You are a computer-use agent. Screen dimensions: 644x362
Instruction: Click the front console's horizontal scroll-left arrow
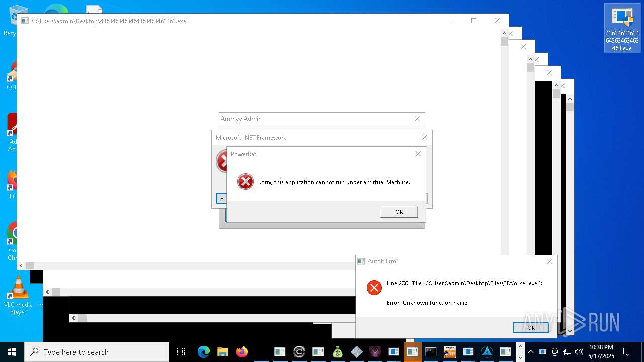coord(21,265)
